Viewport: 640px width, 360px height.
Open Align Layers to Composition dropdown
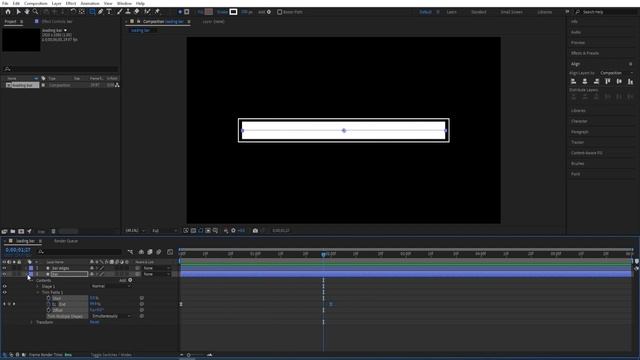(616, 73)
